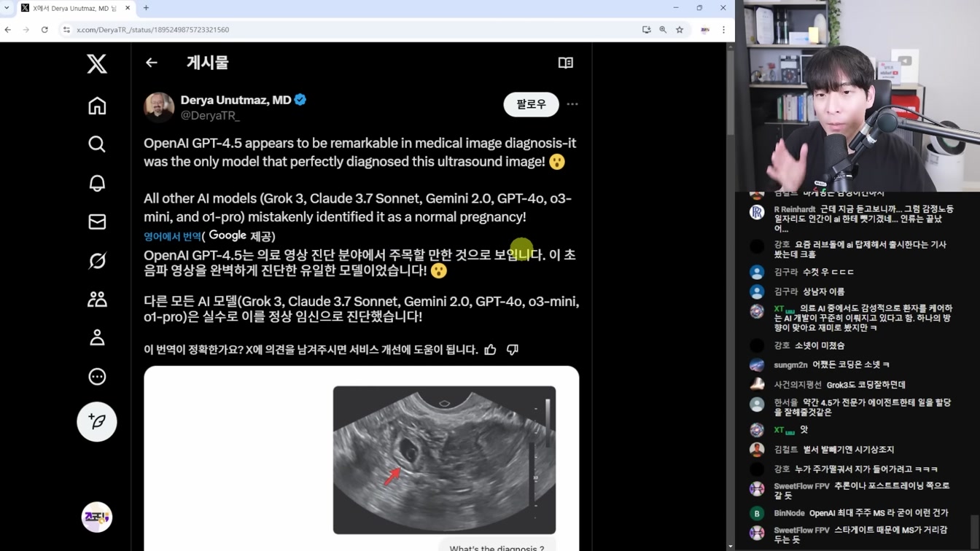Open the Explore search icon

97,144
